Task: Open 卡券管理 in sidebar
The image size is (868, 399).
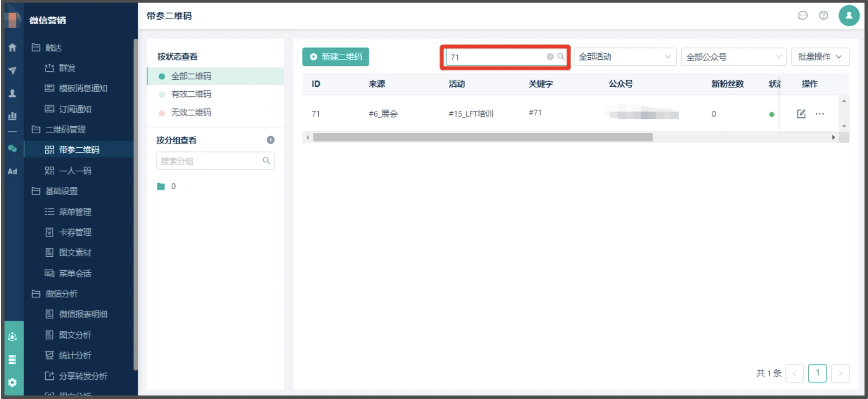Action: tap(68, 232)
